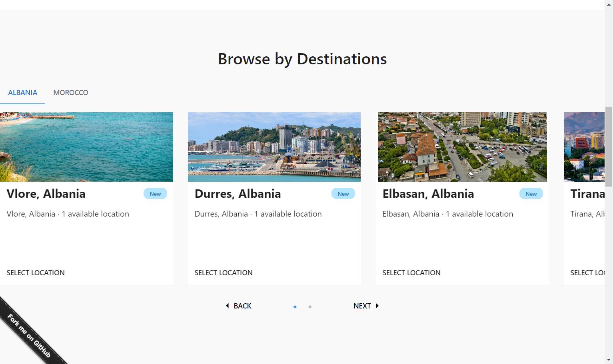Image resolution: width=613 pixels, height=364 pixels.
Task: Click Elbasan's '1 available location' text
Action: (x=479, y=214)
